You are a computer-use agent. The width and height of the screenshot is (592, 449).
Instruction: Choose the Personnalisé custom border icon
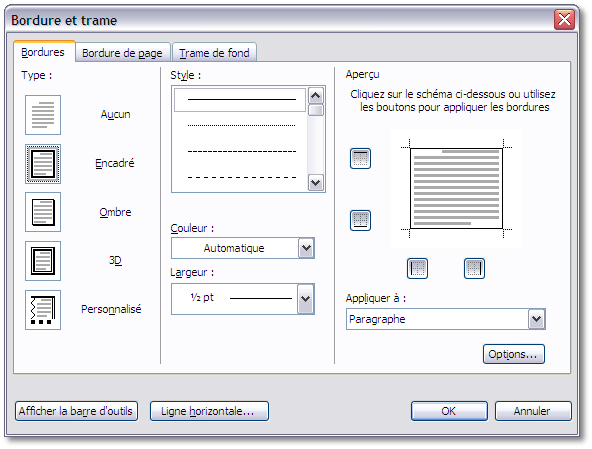click(43, 310)
